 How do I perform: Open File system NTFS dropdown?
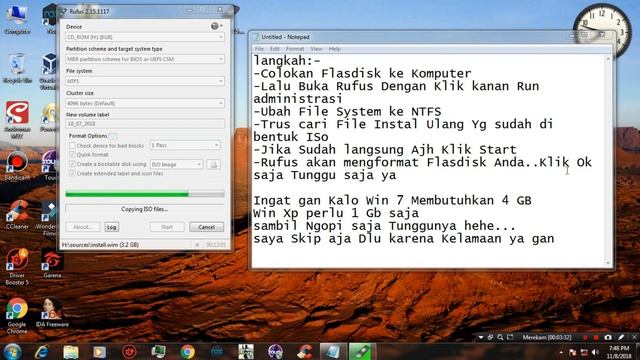tap(145, 81)
